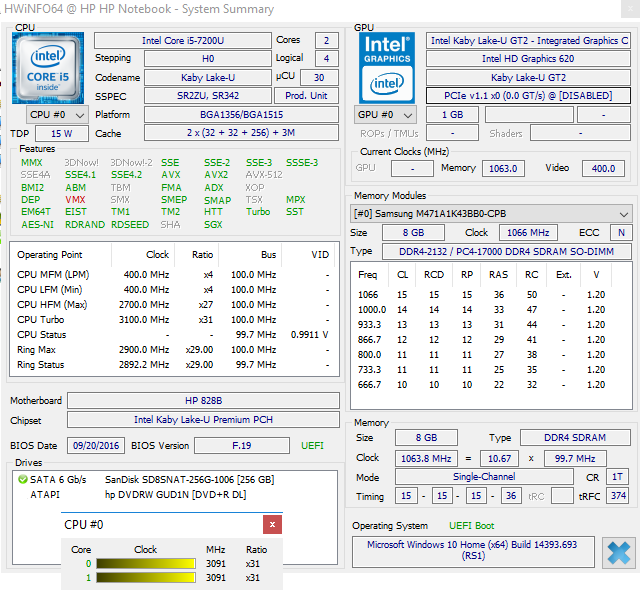This screenshot has width=640, height=591.
Task: Click the UEFI Boot label
Action: tap(471, 526)
